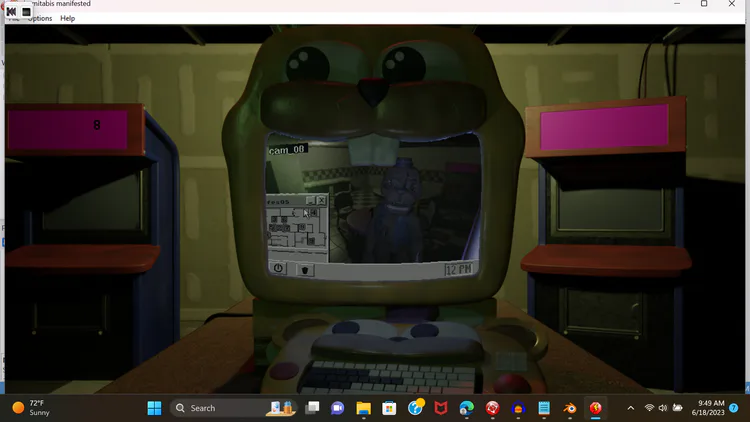Expand the hidden system tray icons

(x=631, y=408)
